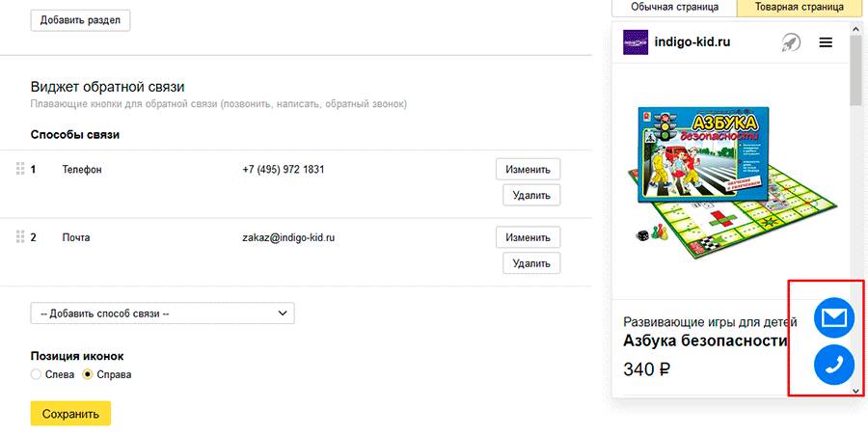This screenshot has width=868, height=436.
Task: Click the preview scroll down arrow
Action: pos(856,391)
